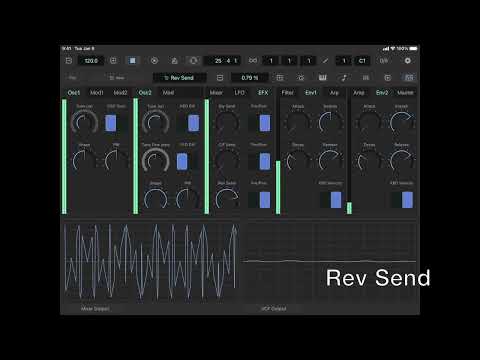Click the loop-range icon right of 25 4 1
480x360 pixels.
tap(253, 61)
